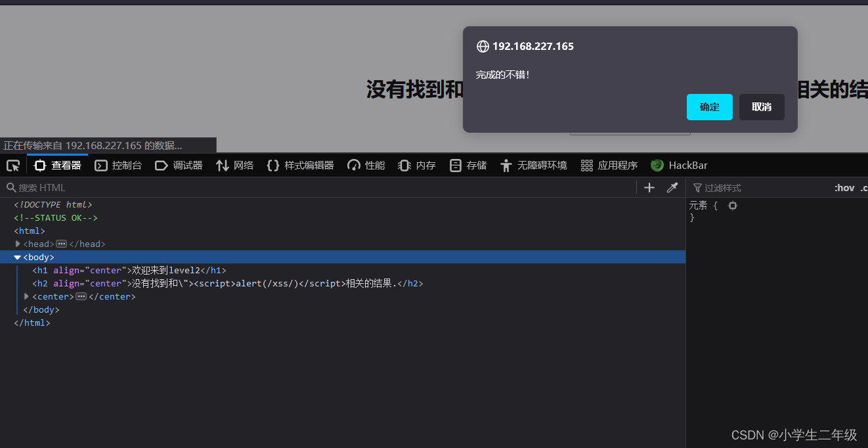Expand the head element node

18,244
